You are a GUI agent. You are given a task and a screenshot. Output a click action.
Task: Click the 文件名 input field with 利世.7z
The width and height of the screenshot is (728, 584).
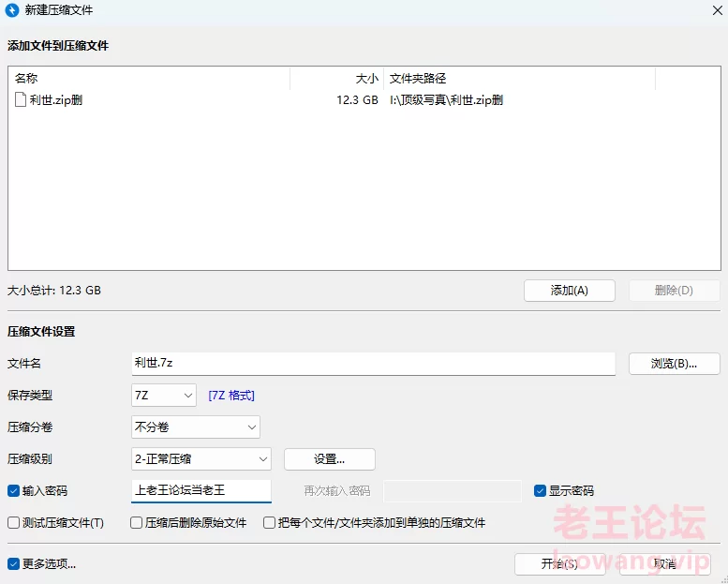pos(373,364)
